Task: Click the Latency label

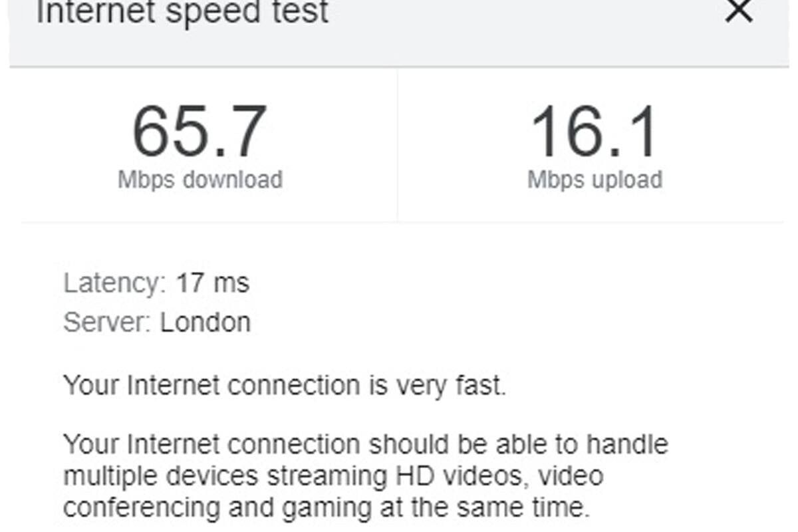Action: pos(114,283)
